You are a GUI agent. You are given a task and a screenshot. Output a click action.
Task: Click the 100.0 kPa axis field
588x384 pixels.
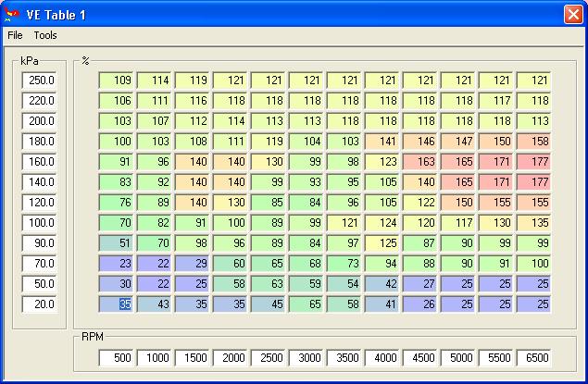[x=40, y=223]
